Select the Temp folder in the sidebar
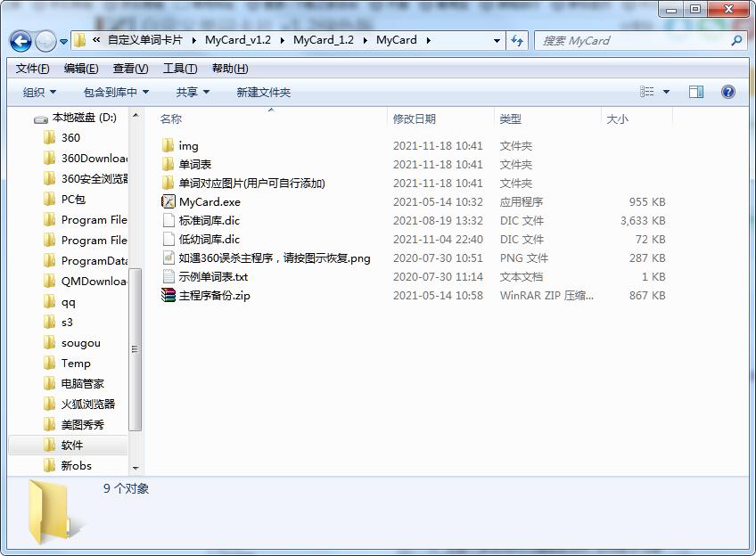The height and width of the screenshot is (556, 756). pos(67,364)
